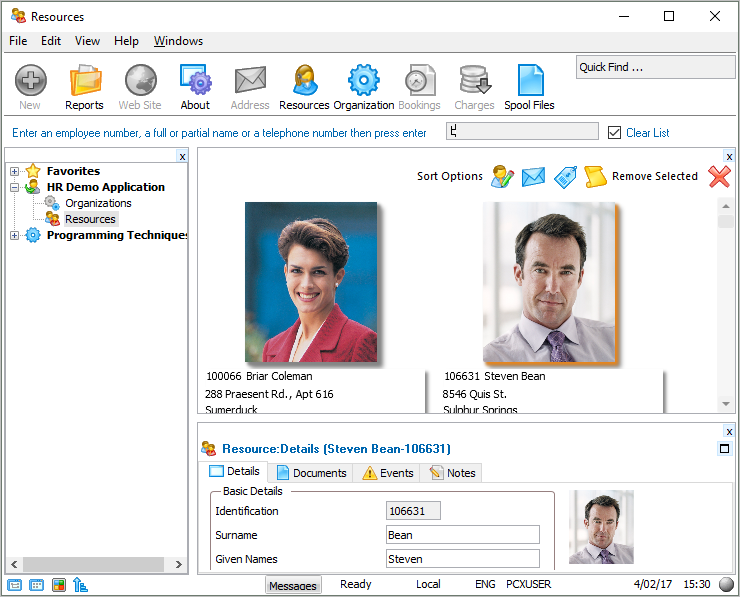Toggle the Clear List checkbox

click(x=615, y=133)
